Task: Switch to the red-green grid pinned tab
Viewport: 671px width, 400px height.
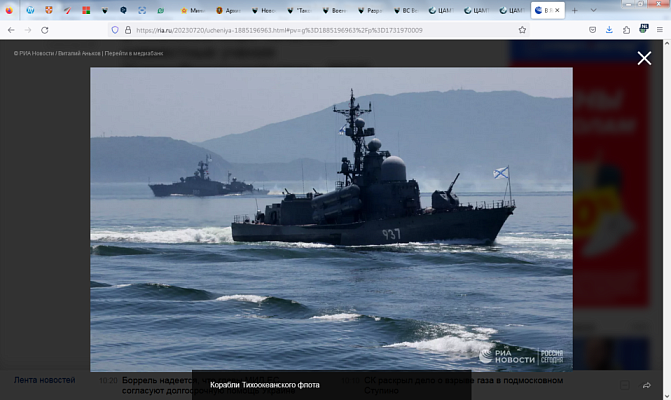Action: pyautogui.click(x=86, y=10)
